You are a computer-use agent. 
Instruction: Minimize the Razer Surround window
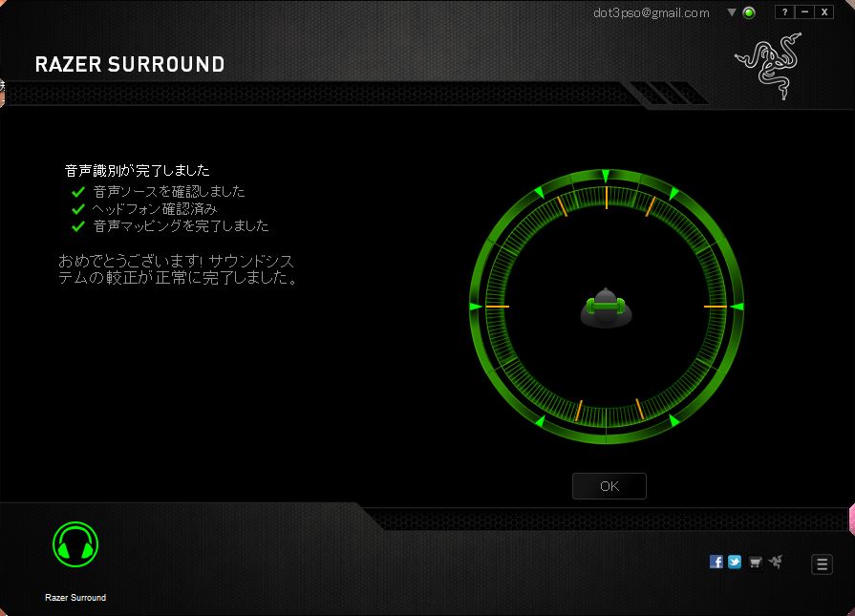pyautogui.click(x=804, y=12)
